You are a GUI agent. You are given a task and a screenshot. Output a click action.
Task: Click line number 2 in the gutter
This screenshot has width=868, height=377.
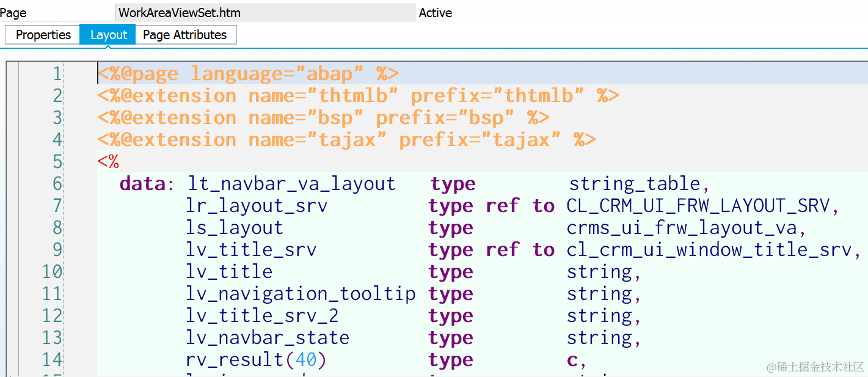[57, 96]
